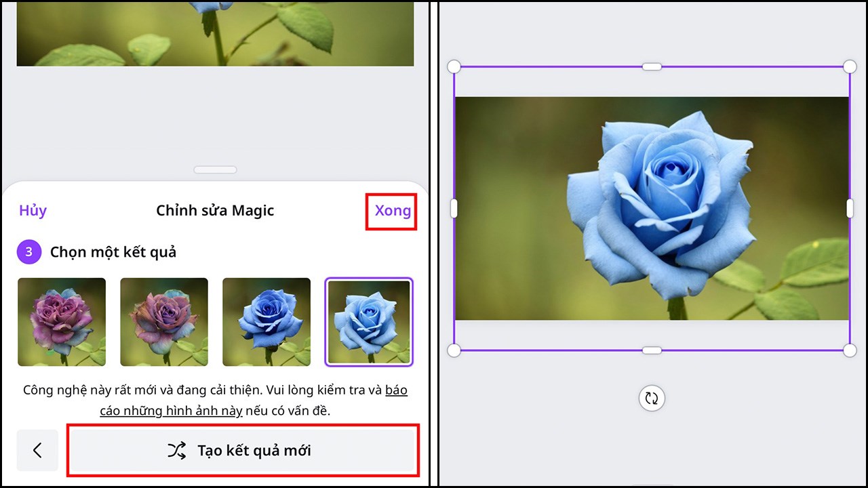The image size is (868, 488).
Task: Select the second purple-blue rose result
Action: tap(163, 321)
